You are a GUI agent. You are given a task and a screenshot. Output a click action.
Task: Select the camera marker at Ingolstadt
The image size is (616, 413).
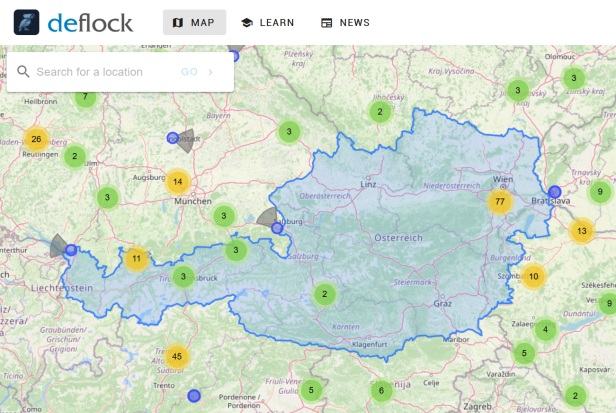click(172, 138)
